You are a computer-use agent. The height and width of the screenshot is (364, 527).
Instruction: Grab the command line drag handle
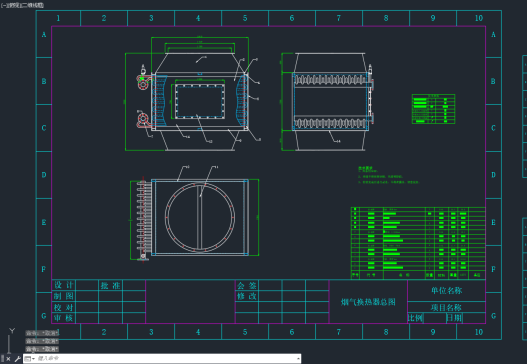tap(2, 359)
